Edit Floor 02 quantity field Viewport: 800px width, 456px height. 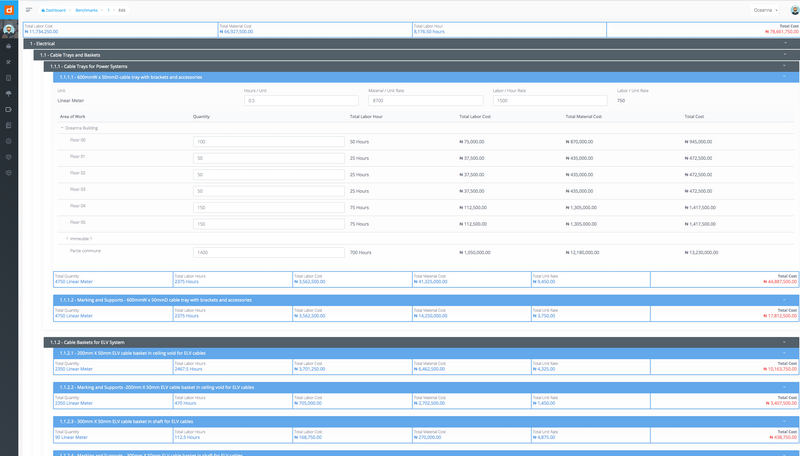click(x=269, y=174)
